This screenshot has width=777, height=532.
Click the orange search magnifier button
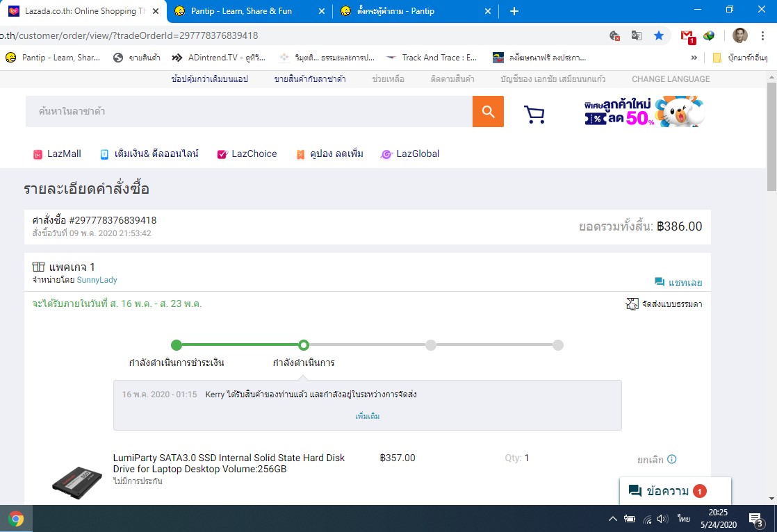tap(488, 111)
